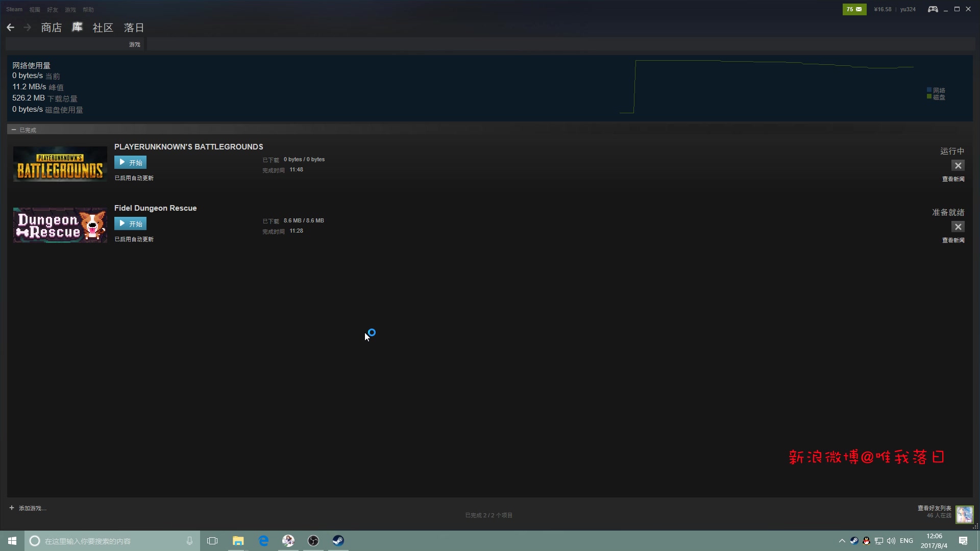980x551 pixels.
Task: Click PLAYERUNKNOWN'S BATTLEGROUNDS game thumbnail
Action: [x=60, y=164]
